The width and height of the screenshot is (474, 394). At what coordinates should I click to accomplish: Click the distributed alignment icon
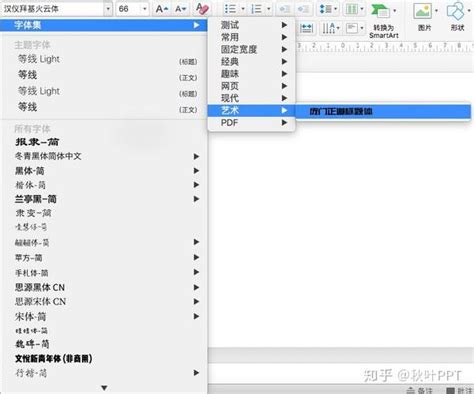(x=306, y=28)
